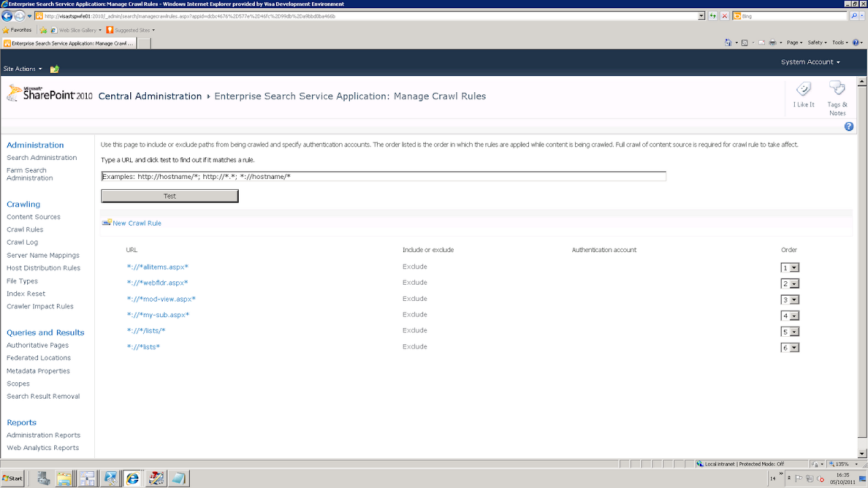Open Crawl Log from the sidebar
The height and width of the screenshot is (488, 868).
(x=21, y=242)
